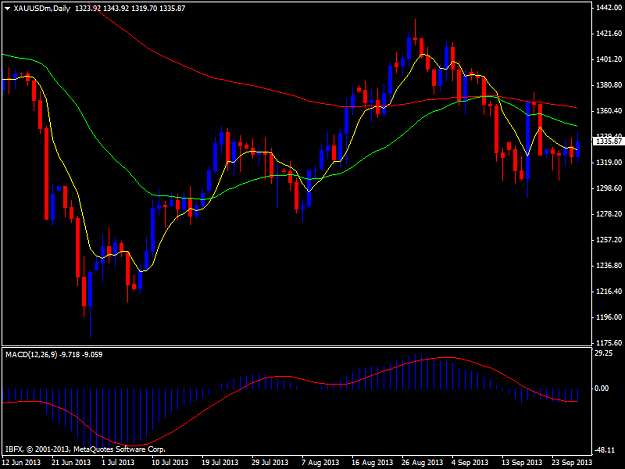Click the 10 Jul 2013 date label

169,462
